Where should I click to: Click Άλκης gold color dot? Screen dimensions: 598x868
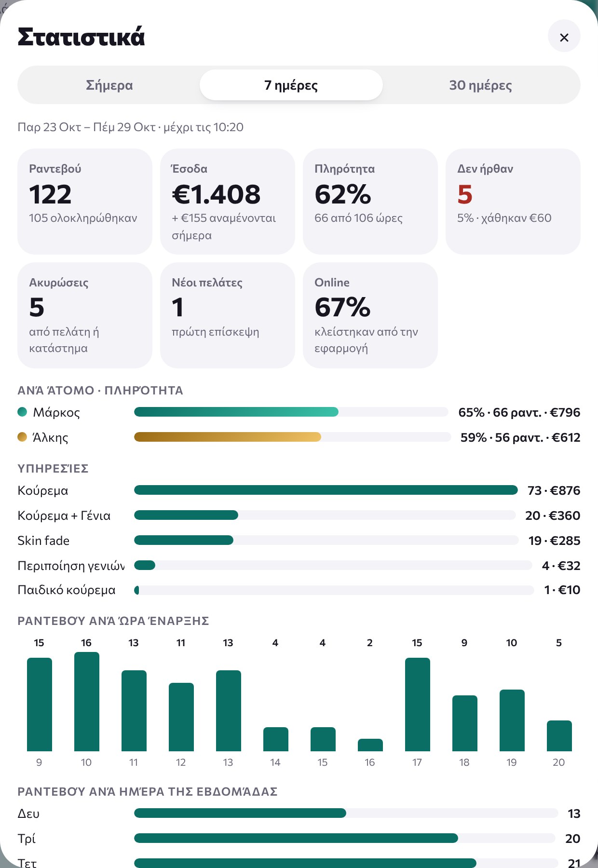(22, 437)
